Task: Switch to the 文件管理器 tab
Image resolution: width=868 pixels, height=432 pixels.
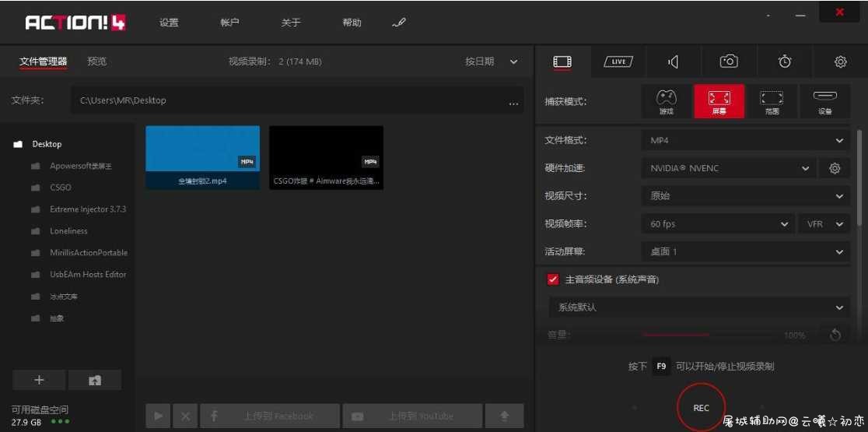Action: pyautogui.click(x=44, y=61)
